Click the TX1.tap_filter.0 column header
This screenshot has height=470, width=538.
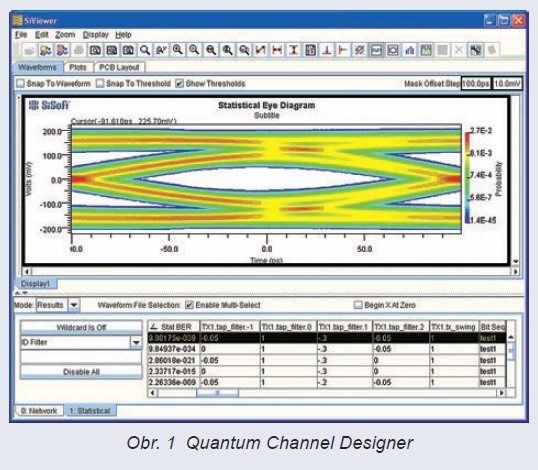tap(289, 327)
